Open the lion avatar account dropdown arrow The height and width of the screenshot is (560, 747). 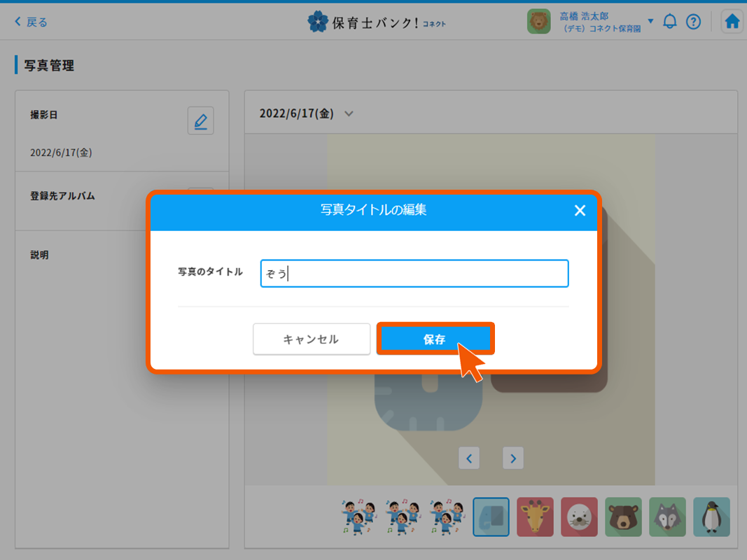pos(650,21)
